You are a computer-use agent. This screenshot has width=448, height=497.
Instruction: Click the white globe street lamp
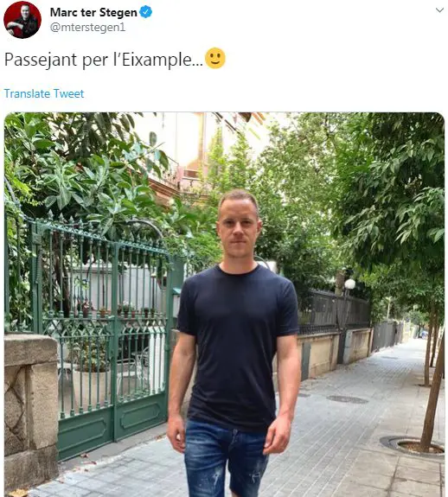[x=349, y=284]
